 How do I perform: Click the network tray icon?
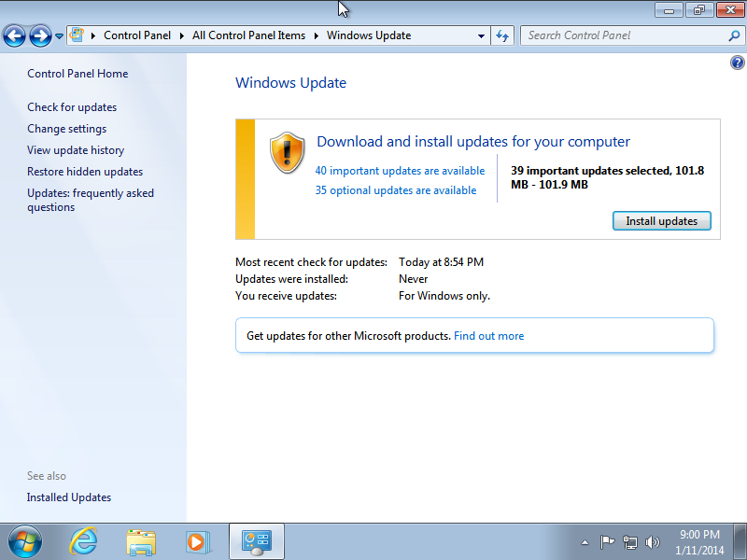tap(629, 542)
